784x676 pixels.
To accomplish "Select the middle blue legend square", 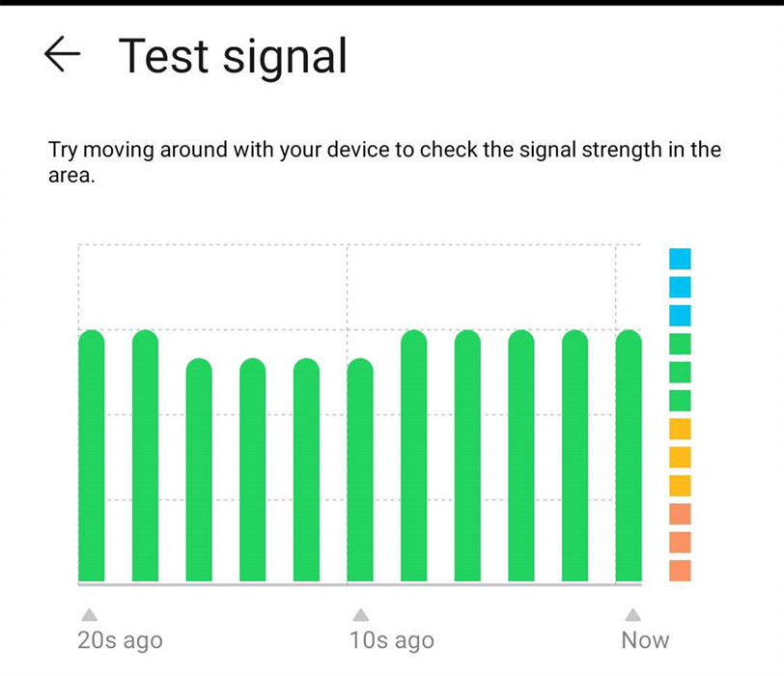I will 680,287.
